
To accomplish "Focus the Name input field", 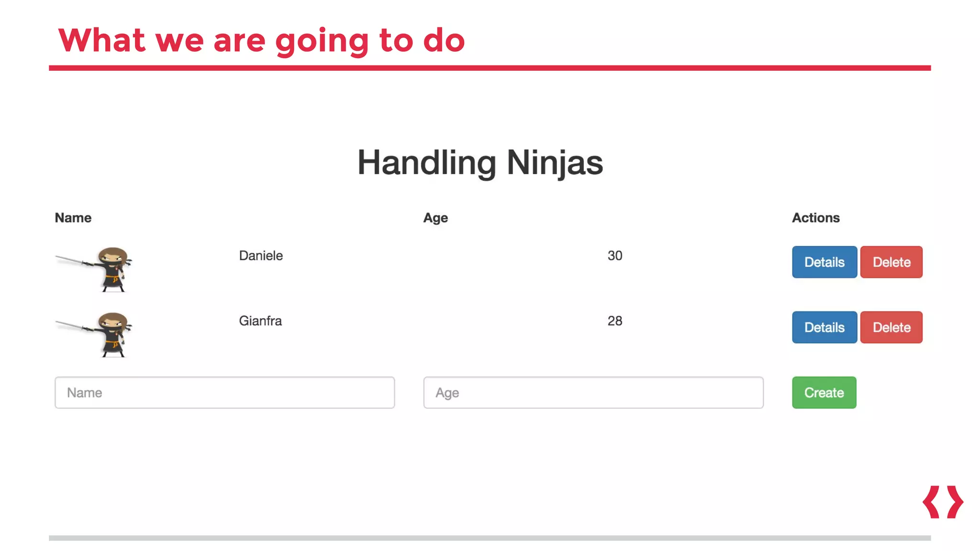I will pyautogui.click(x=224, y=393).
